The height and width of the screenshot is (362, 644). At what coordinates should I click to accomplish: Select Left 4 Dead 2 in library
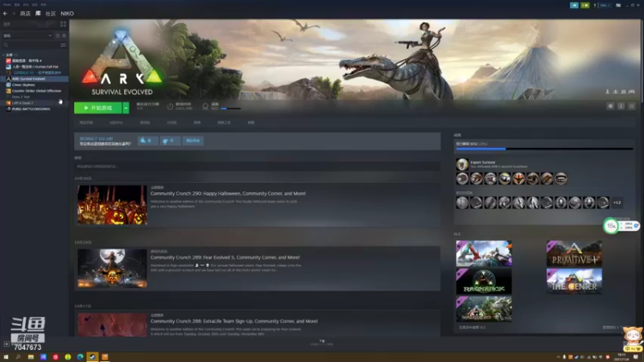[35, 103]
